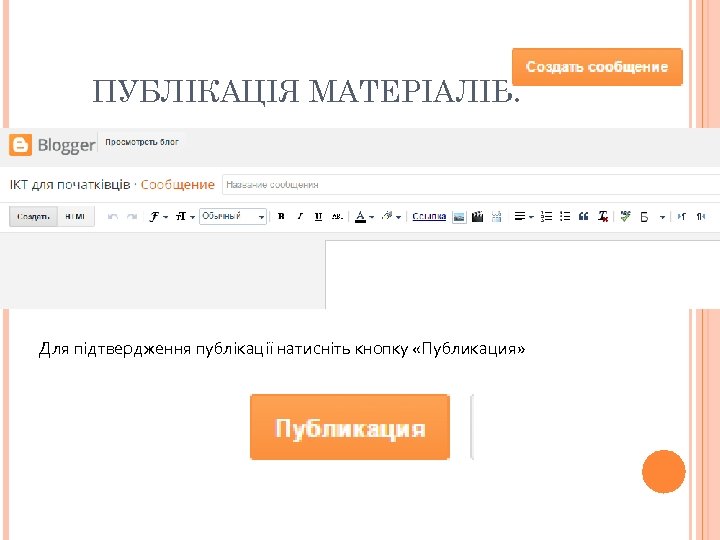Open the font size picker
The width and height of the screenshot is (720, 540).
185,217
